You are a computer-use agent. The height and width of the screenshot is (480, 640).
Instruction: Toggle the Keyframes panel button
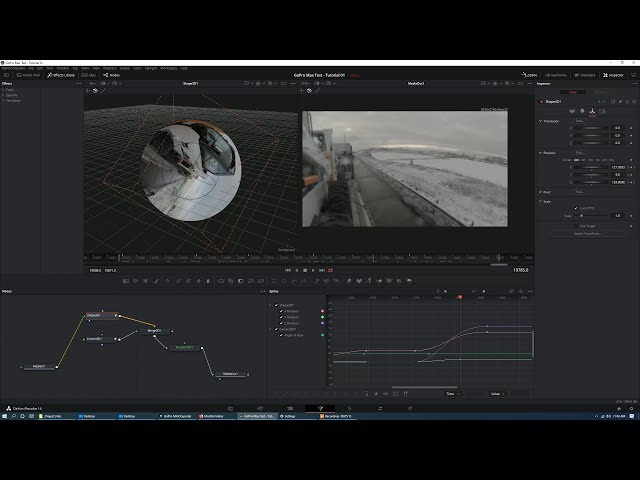(x=556, y=75)
